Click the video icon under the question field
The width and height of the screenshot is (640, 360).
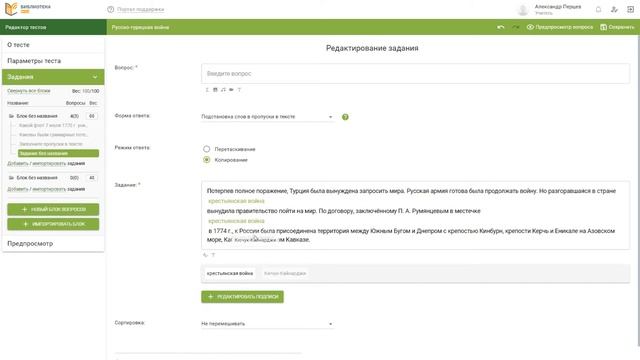231,90
